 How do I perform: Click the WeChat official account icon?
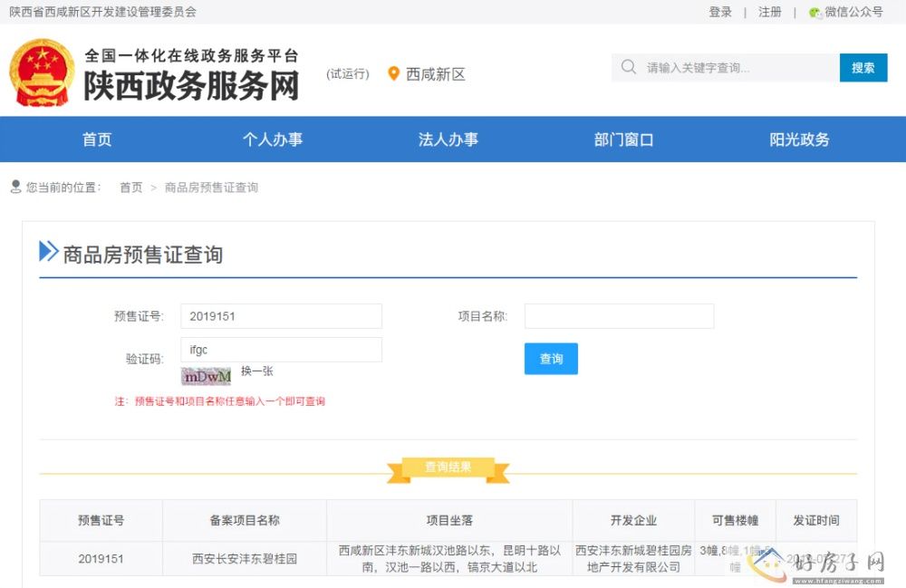click(815, 13)
